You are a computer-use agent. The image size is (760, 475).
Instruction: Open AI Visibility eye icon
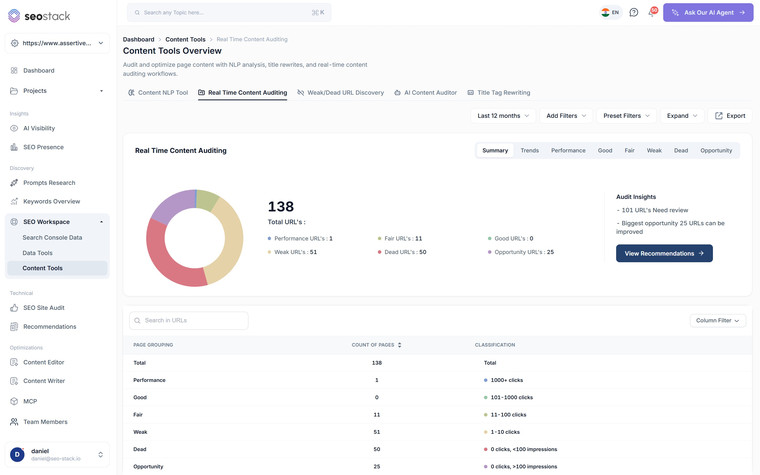click(x=14, y=128)
